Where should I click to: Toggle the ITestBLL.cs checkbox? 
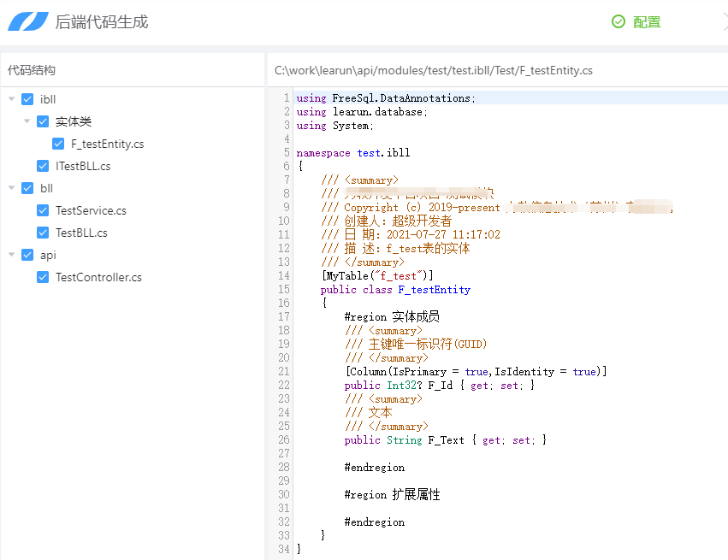click(x=43, y=166)
